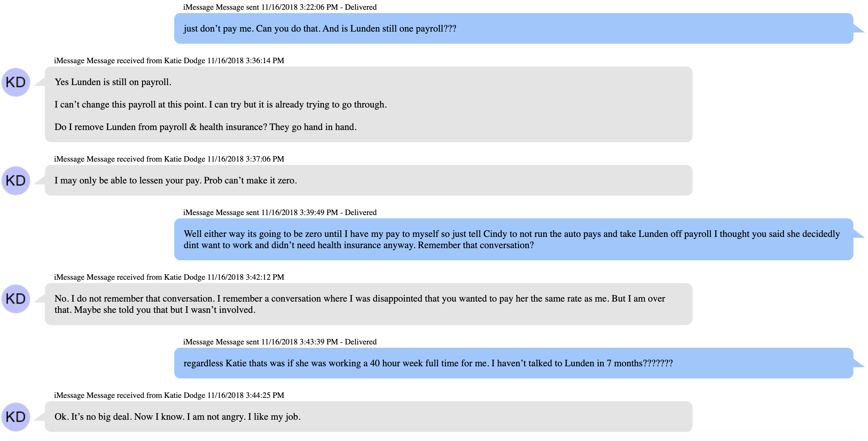Select the 'just don't pay me' sent bubble
The image size is (868, 441).
514,28
